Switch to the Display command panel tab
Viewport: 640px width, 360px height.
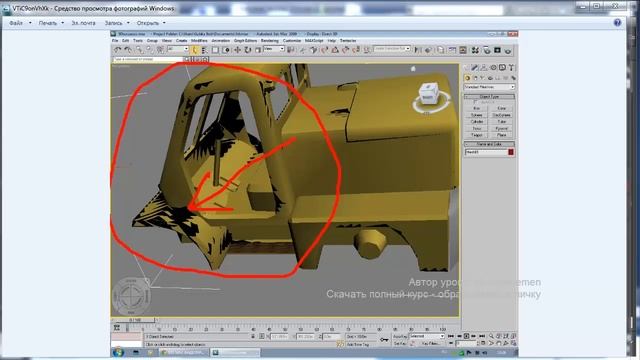pos(502,67)
